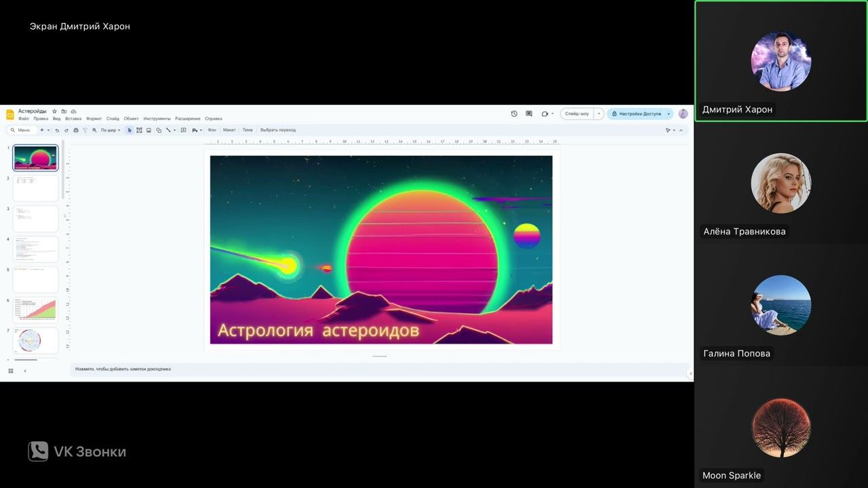Click the speaker notes field
The width and height of the screenshot is (868, 488).
pyautogui.click(x=379, y=369)
